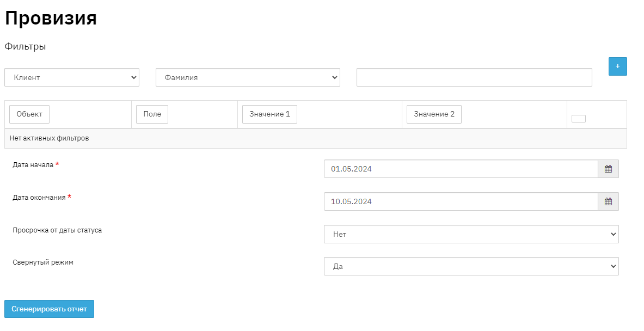Open the Фамилия field dropdown
The height and width of the screenshot is (331, 644).
(248, 77)
